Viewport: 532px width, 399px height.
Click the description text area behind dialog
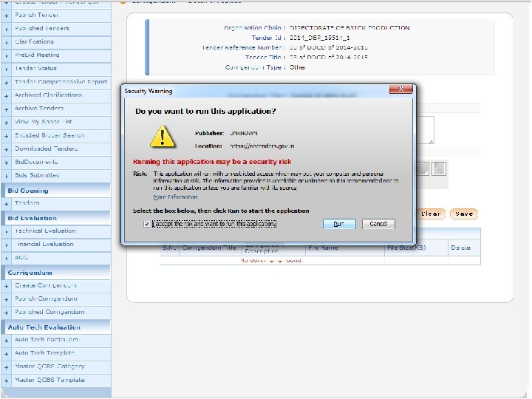424,130
